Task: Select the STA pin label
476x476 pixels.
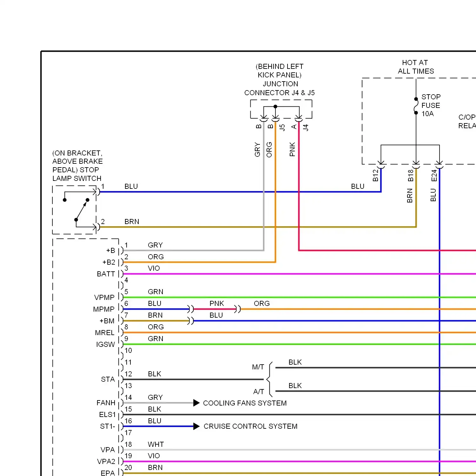Action: pos(108,380)
